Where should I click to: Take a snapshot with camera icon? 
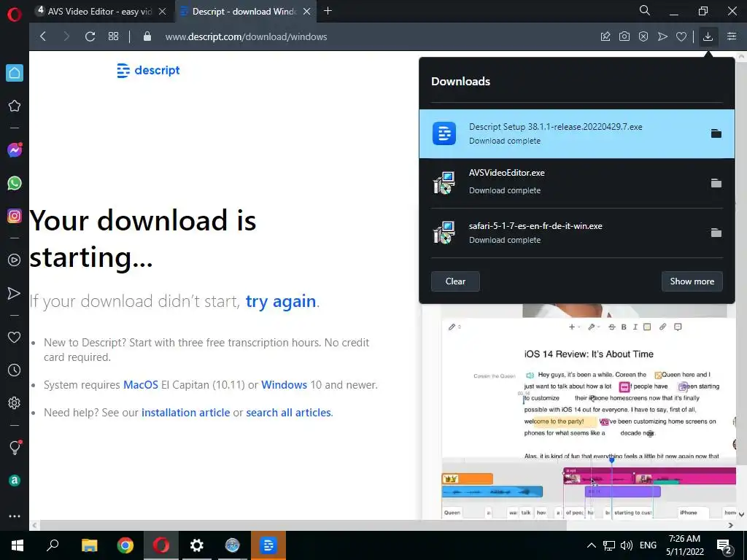(x=624, y=36)
